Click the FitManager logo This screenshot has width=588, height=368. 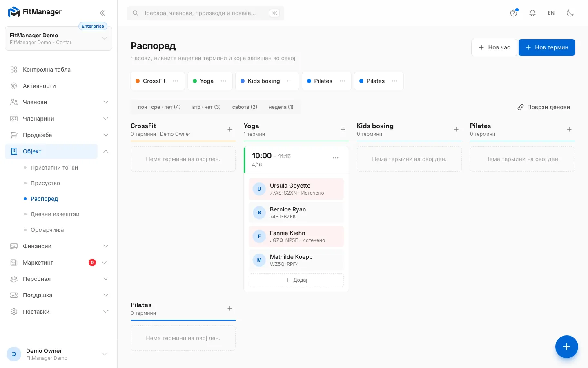click(x=35, y=12)
